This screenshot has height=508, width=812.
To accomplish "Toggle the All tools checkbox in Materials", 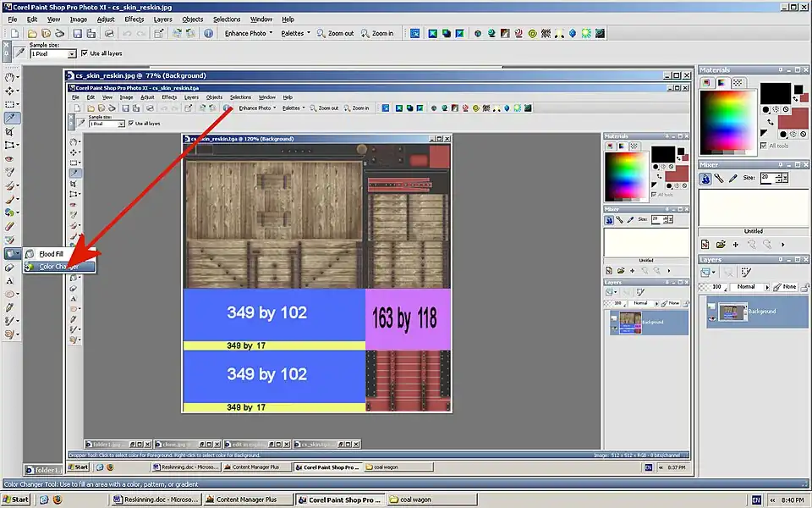I will [x=763, y=145].
